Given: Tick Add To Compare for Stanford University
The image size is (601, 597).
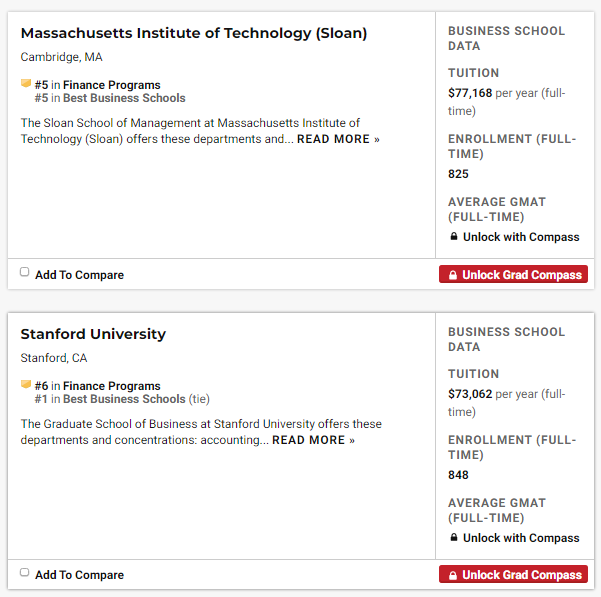Looking at the screenshot, I should point(25,573).
